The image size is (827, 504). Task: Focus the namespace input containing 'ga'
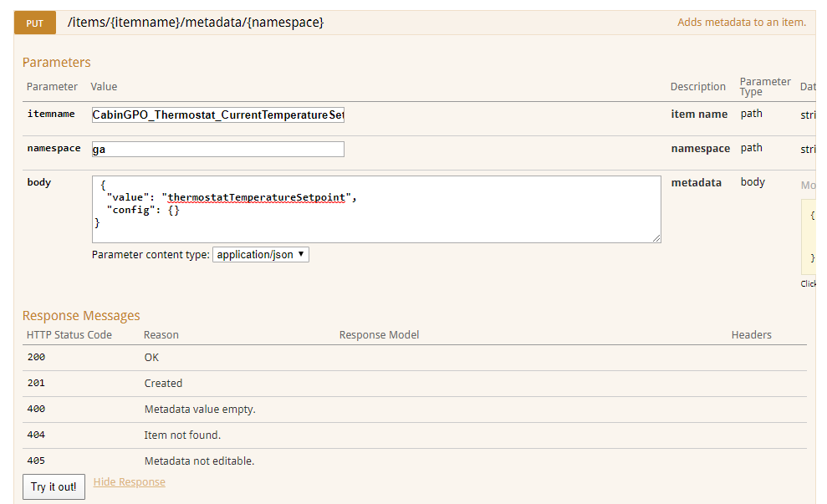tap(217, 149)
